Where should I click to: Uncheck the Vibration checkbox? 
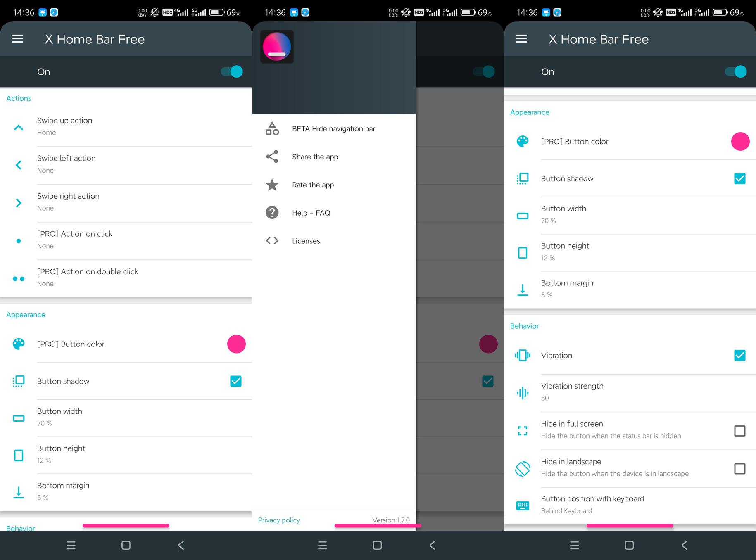pyautogui.click(x=740, y=356)
